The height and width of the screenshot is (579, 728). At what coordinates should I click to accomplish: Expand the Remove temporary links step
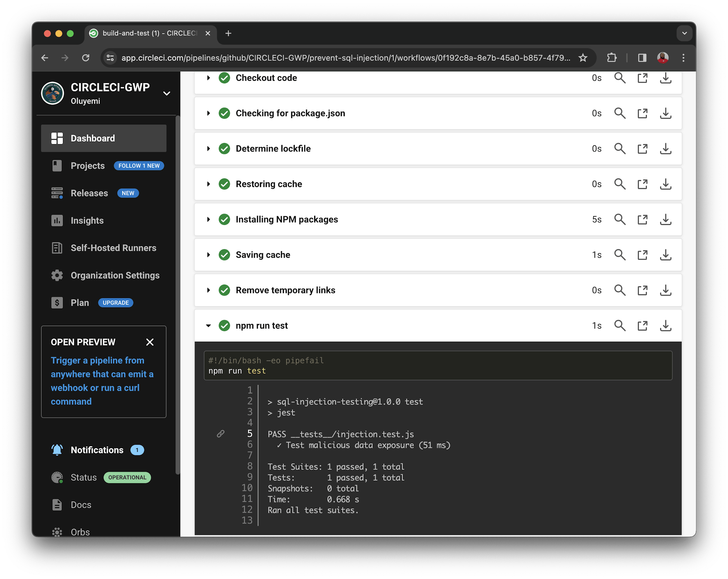point(208,290)
